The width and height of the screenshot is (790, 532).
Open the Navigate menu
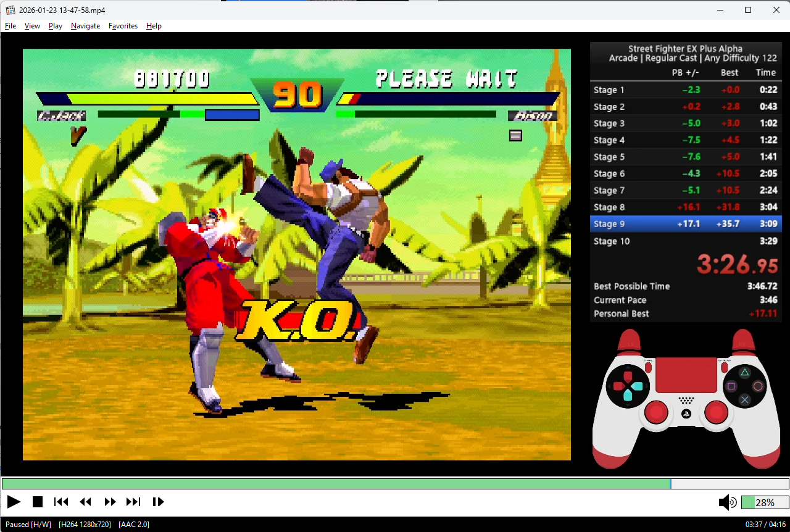(85, 26)
